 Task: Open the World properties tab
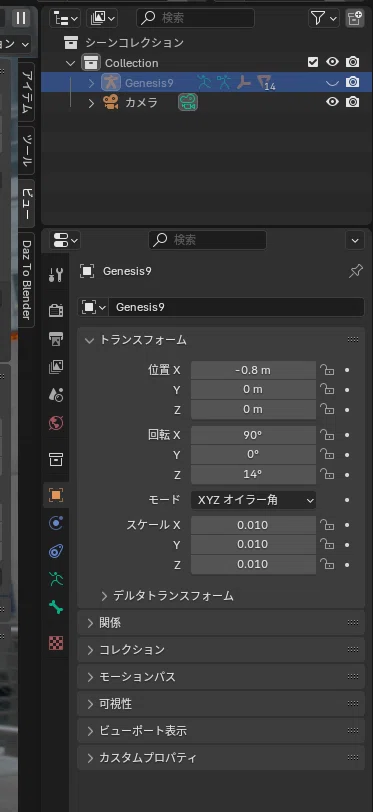[56, 424]
